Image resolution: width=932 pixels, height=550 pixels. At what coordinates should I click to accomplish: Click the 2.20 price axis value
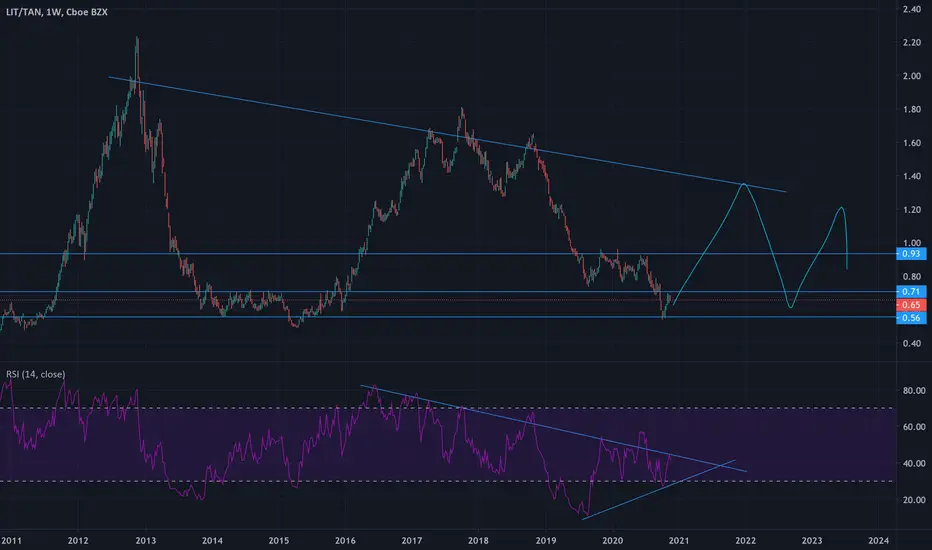pyautogui.click(x=912, y=42)
